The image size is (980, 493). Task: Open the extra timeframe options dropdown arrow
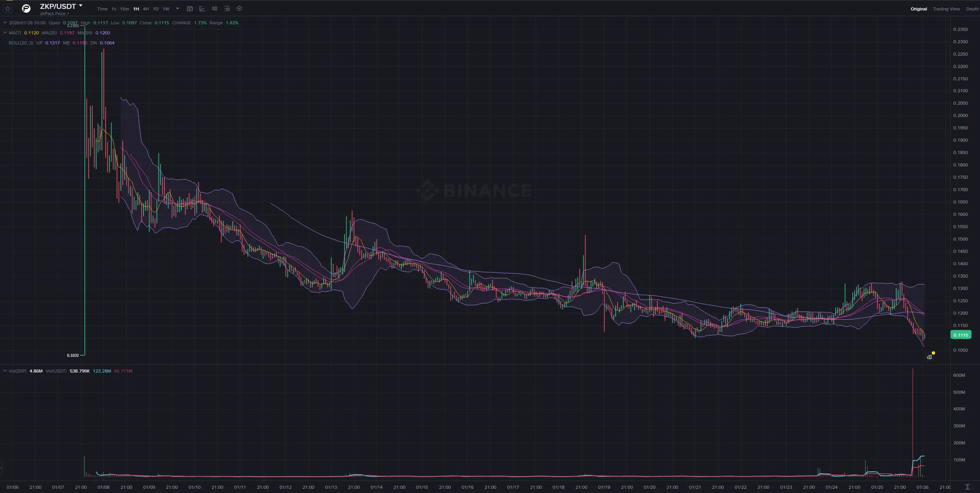tap(177, 8)
